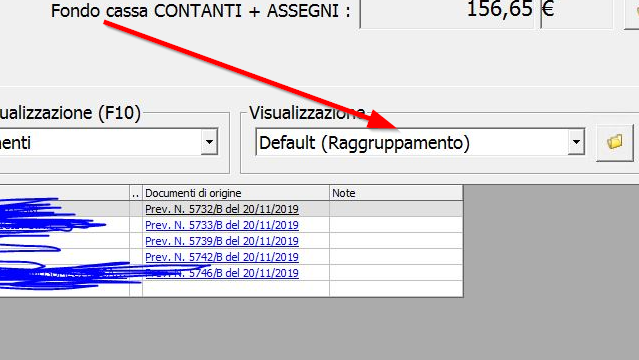
Task: Sort by Documenti di origine column header
Action: 236,193
